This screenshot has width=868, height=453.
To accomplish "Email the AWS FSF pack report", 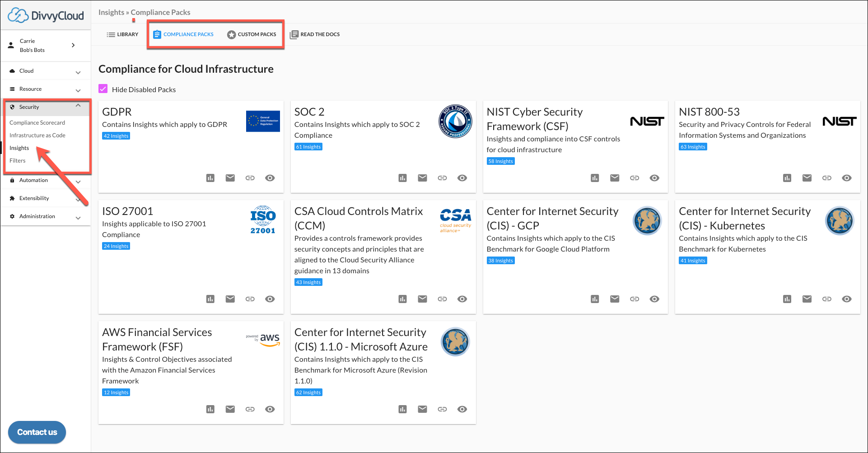I will click(x=230, y=409).
